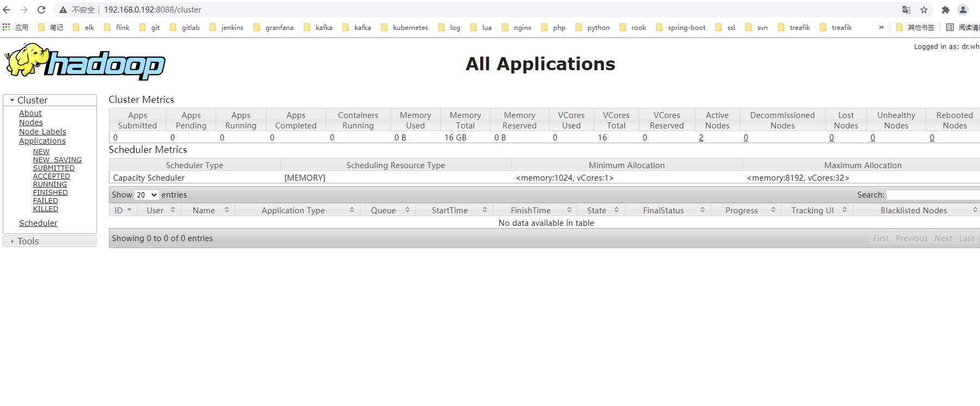Filter applications by KILLED state
The image size is (980, 406).
click(46, 209)
